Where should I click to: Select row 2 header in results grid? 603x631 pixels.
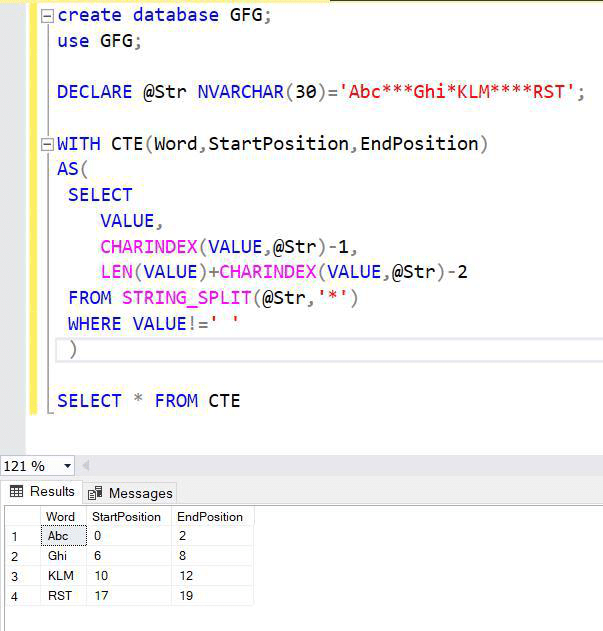point(23,556)
